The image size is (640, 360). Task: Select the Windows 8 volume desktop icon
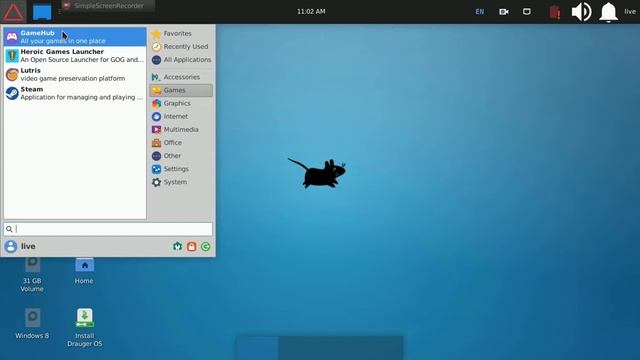(32, 324)
